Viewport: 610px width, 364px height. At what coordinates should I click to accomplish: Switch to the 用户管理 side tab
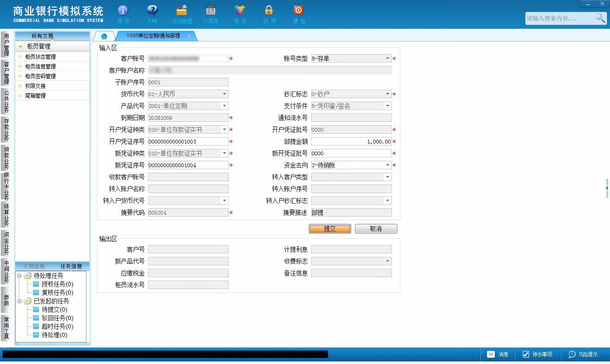click(6, 45)
